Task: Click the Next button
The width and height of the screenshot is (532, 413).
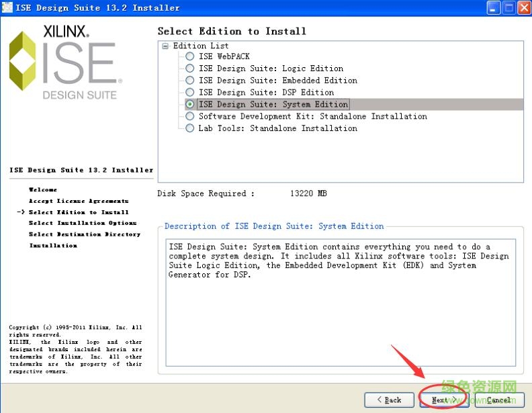Action: coord(443,400)
